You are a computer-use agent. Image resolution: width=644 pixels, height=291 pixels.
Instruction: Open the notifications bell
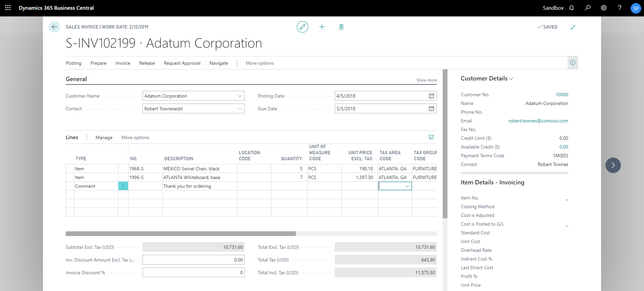click(572, 8)
